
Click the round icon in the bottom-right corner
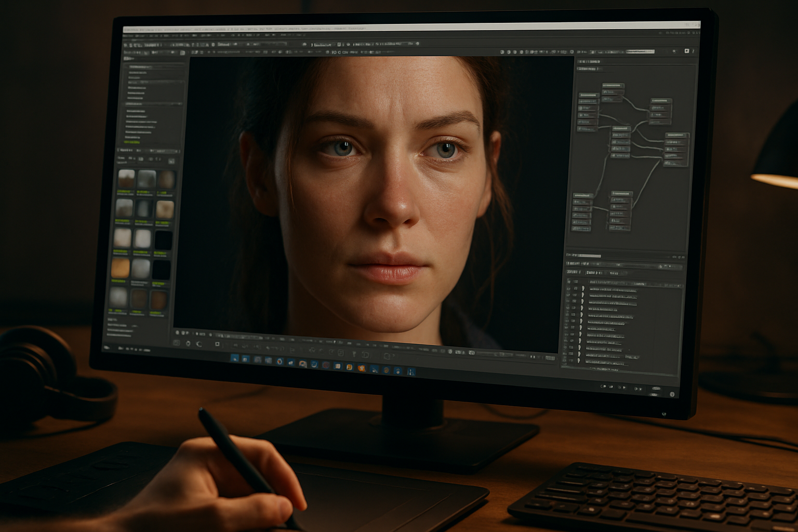click(x=672, y=394)
